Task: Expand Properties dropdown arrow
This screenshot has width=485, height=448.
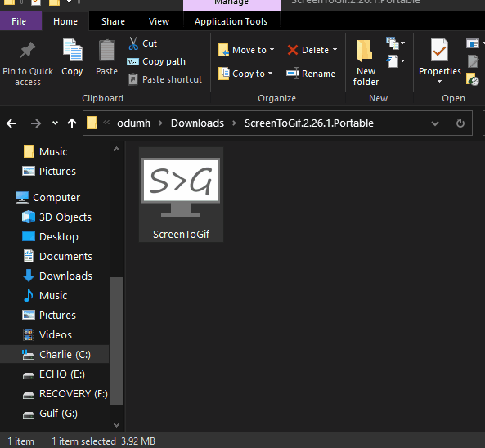Action: coord(439,82)
